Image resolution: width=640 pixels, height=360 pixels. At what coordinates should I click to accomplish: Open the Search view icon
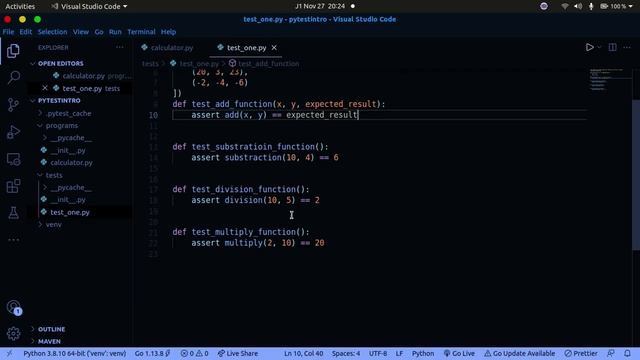[x=13, y=77]
